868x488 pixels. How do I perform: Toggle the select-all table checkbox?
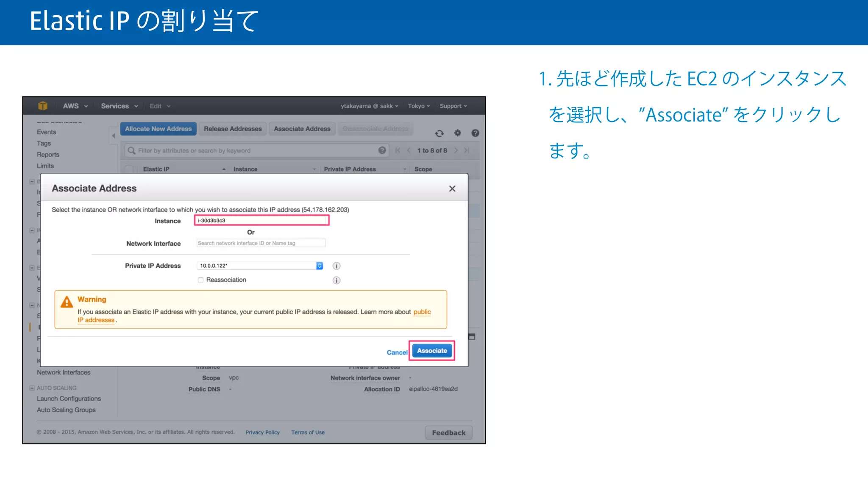(x=129, y=169)
